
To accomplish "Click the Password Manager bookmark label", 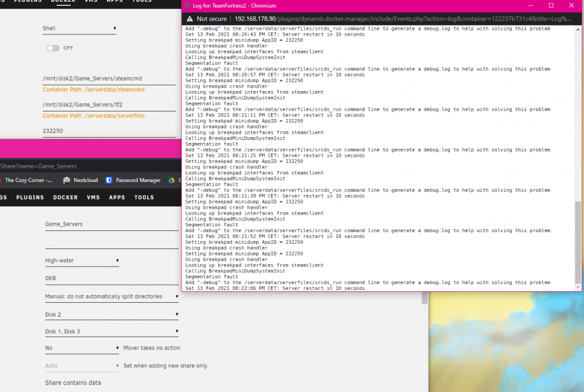I will 138,180.
